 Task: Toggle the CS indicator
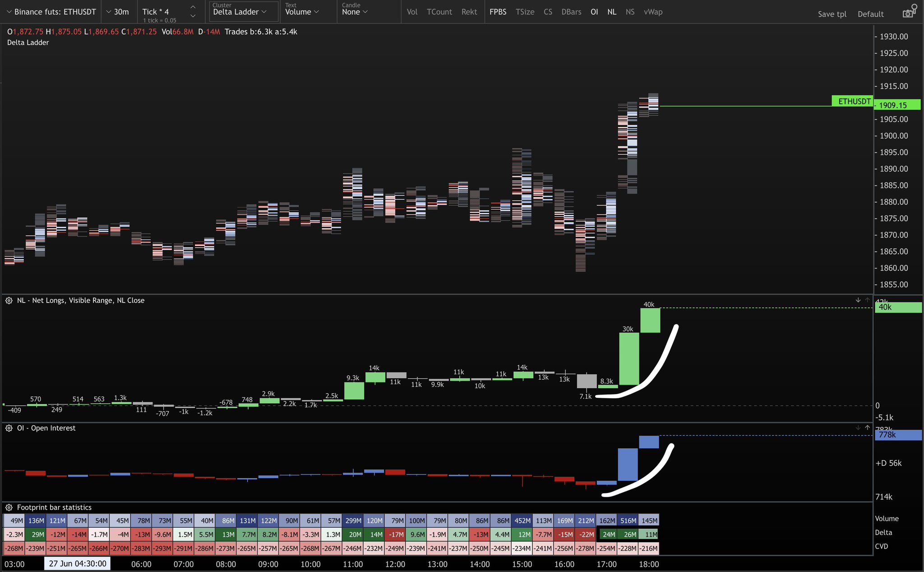(x=548, y=12)
